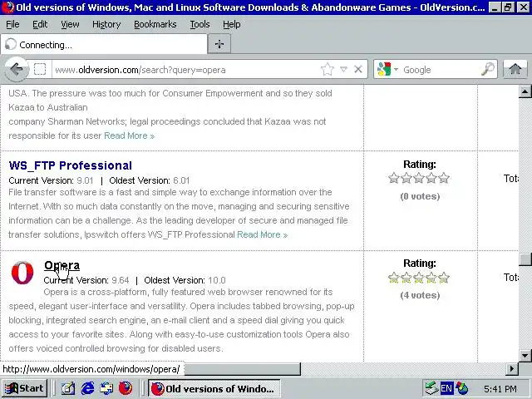
Task: Go back with the browser back arrow
Action: pyautogui.click(x=16, y=70)
